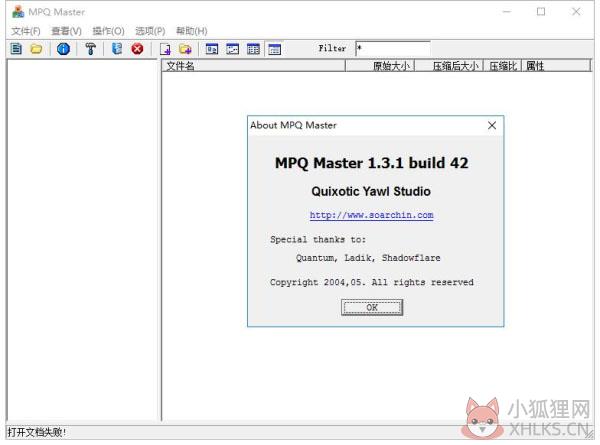600x445 pixels.
Task: Open the 选项(P) menu
Action: click(x=150, y=31)
